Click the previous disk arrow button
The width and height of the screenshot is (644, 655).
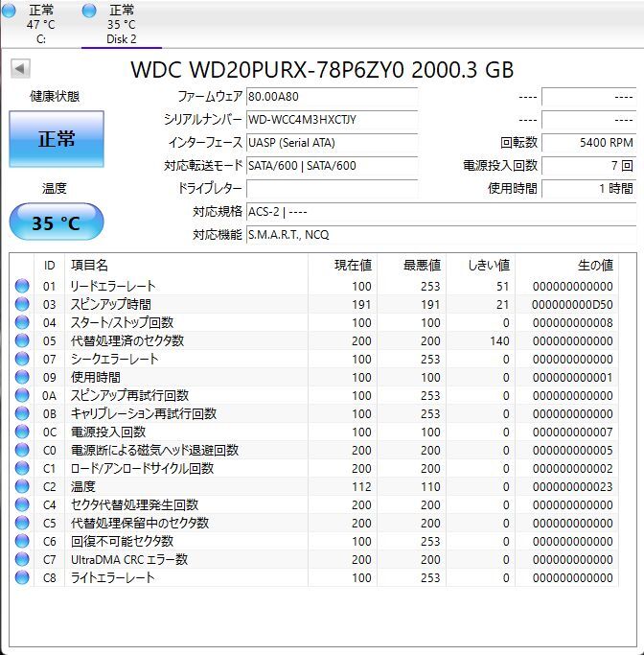pyautogui.click(x=20, y=68)
